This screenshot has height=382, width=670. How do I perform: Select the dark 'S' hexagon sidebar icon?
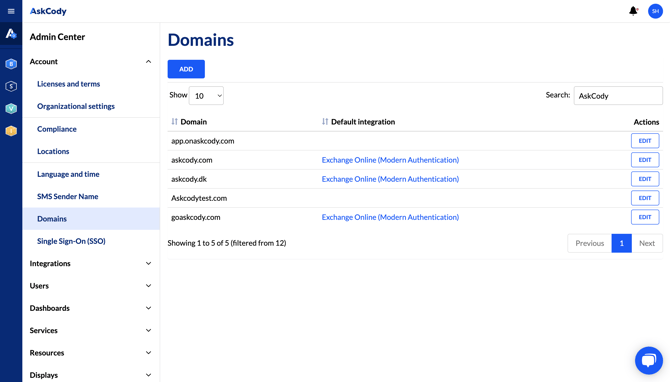[11, 86]
